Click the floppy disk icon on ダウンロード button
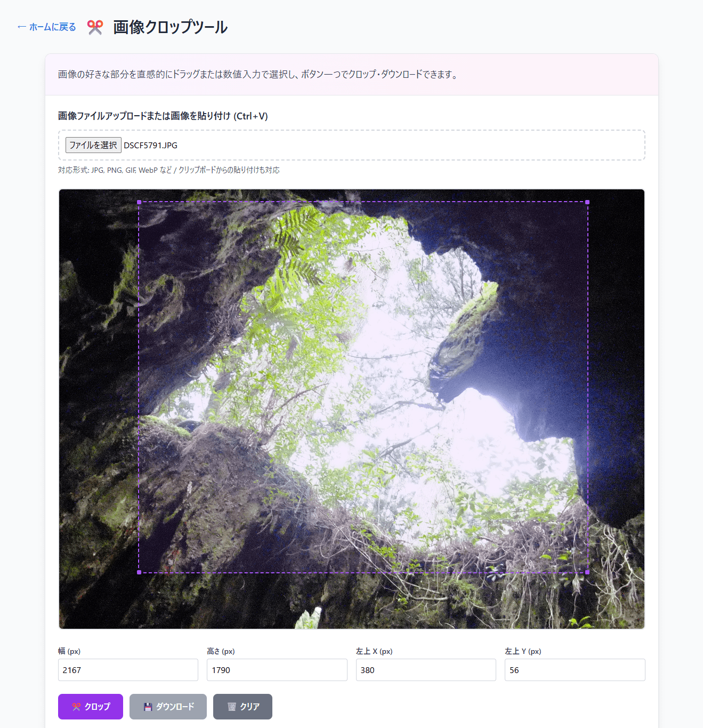703x728 pixels. 148,707
